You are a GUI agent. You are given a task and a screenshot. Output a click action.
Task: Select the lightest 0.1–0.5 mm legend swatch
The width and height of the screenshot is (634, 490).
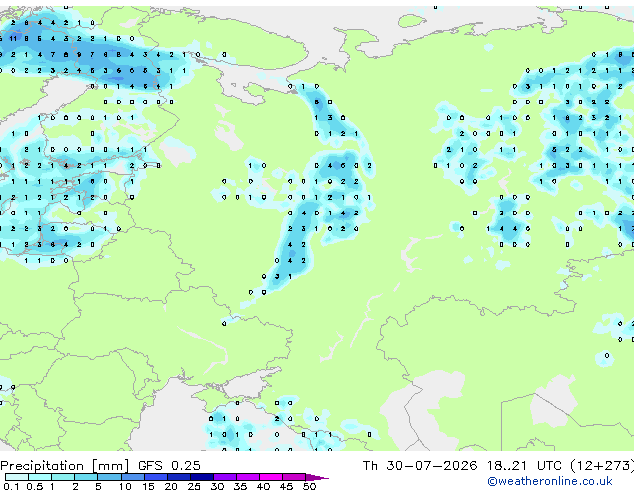(17, 477)
